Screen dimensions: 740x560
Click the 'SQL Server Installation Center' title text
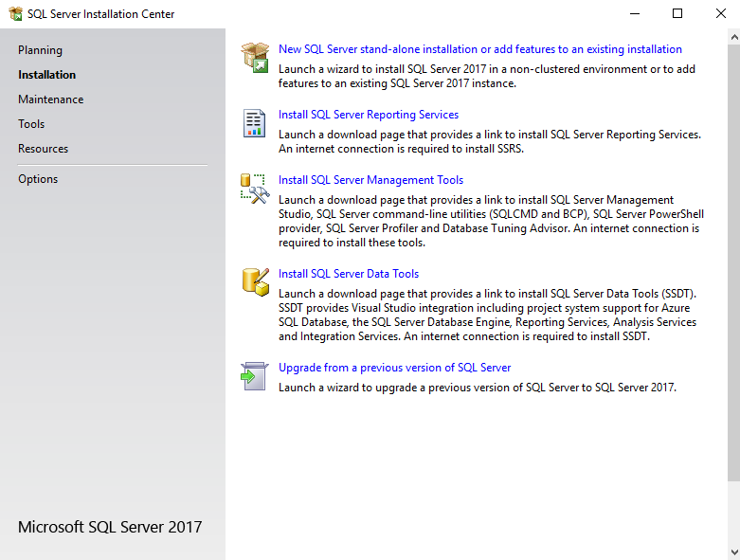[101, 14]
